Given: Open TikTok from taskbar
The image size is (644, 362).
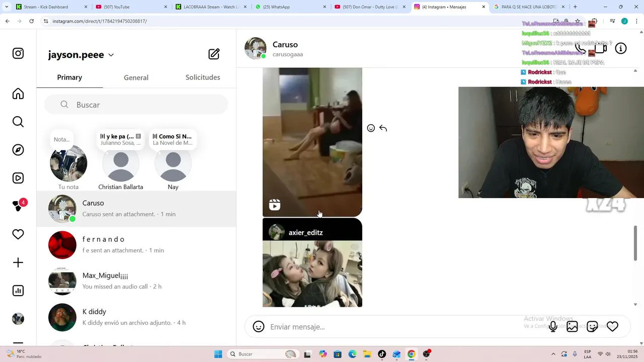Looking at the screenshot, I should (382, 354).
